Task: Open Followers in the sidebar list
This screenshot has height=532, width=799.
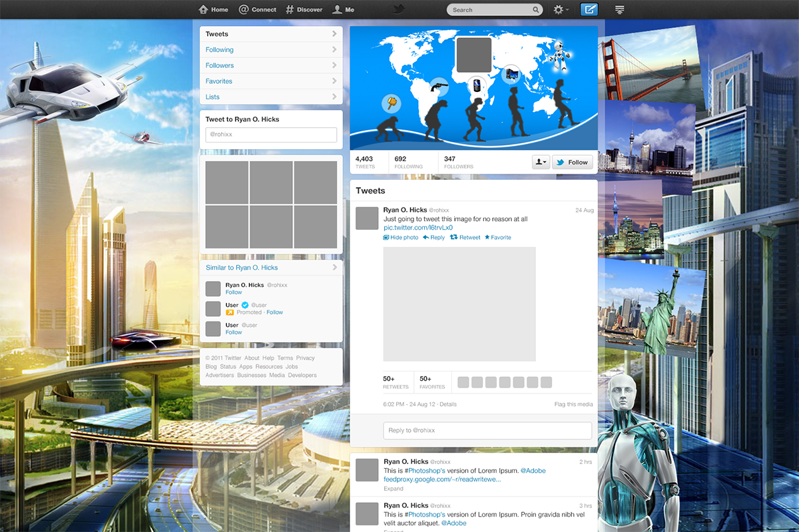Action: click(271, 65)
